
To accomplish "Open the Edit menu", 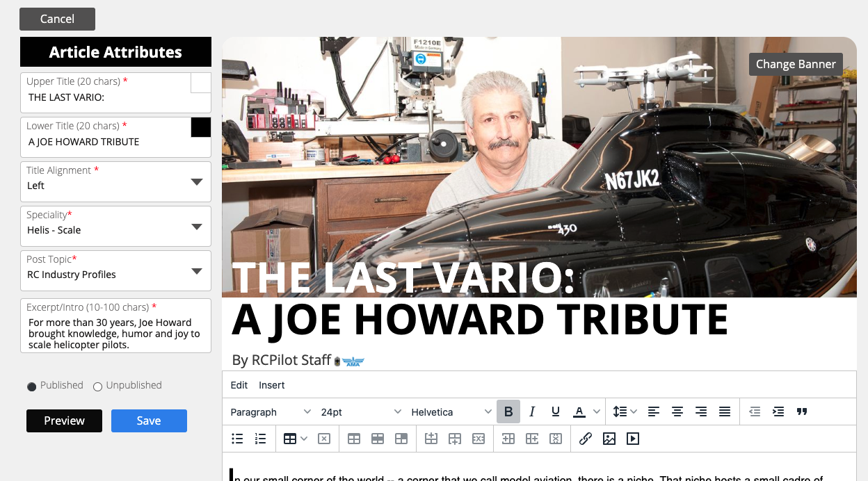I will [x=239, y=385].
